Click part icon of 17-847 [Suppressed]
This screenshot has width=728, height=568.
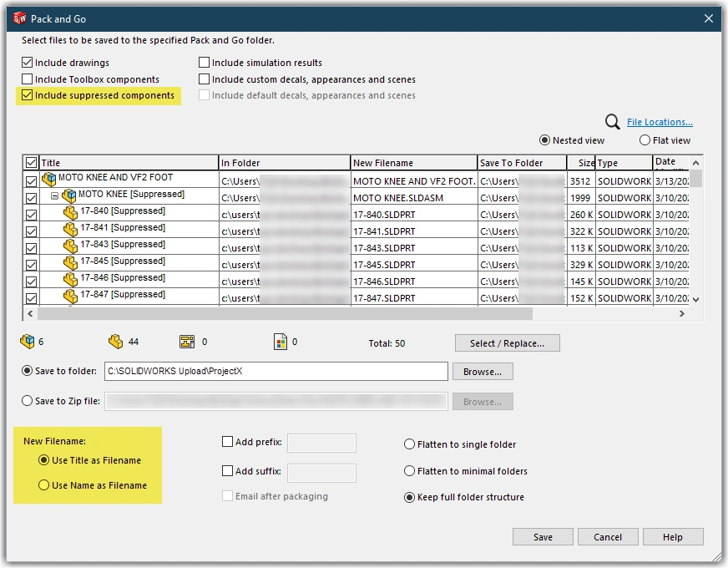click(70, 296)
